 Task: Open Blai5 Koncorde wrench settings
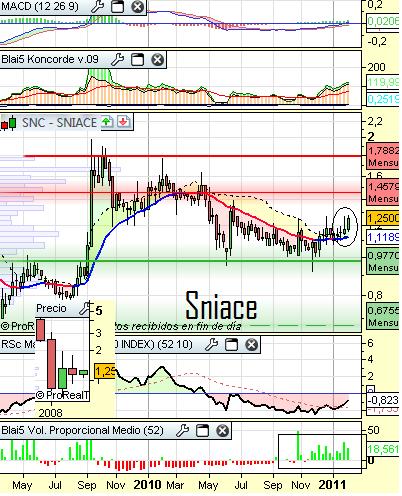click(117, 60)
